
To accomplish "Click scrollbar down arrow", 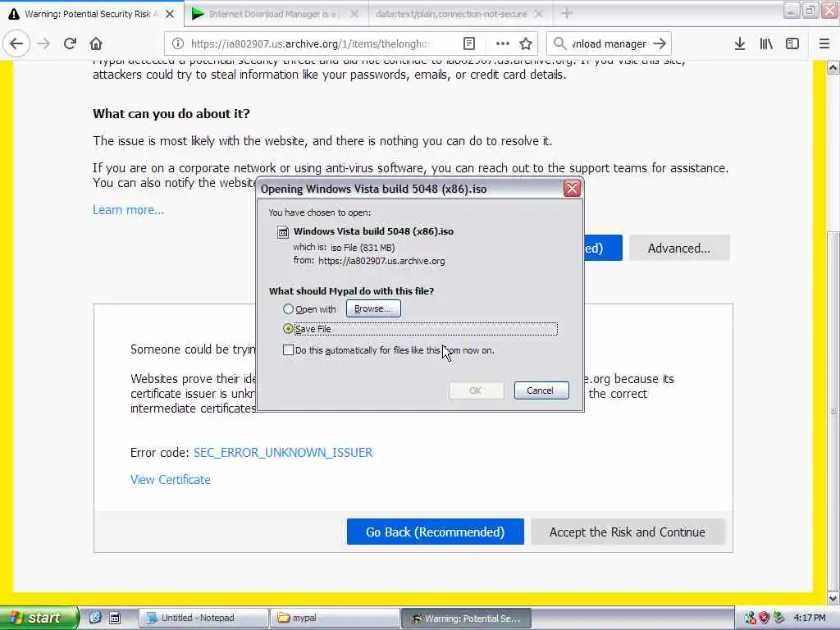I will pos(833,597).
